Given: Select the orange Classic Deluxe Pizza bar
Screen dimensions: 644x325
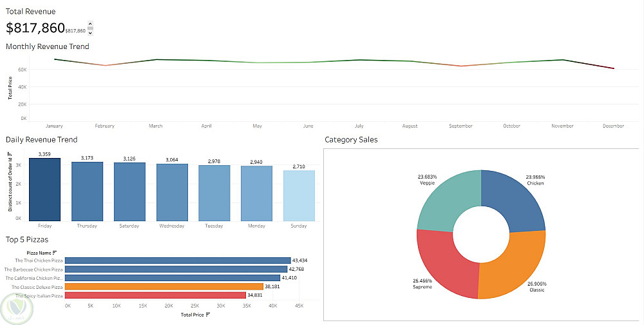Looking at the screenshot, I should 164,287.
